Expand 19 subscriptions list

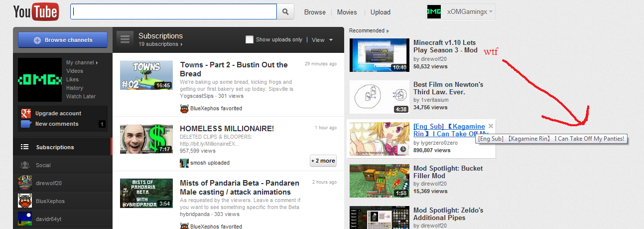160,44
